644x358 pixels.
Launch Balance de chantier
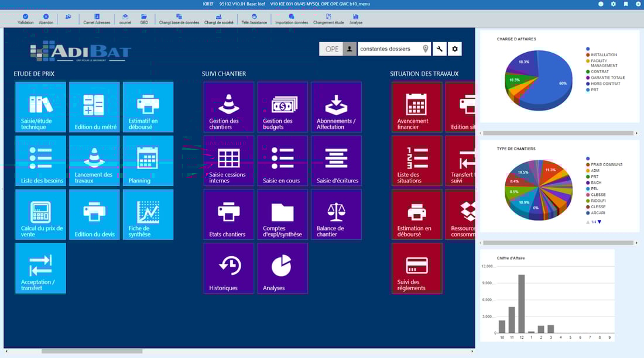point(336,214)
